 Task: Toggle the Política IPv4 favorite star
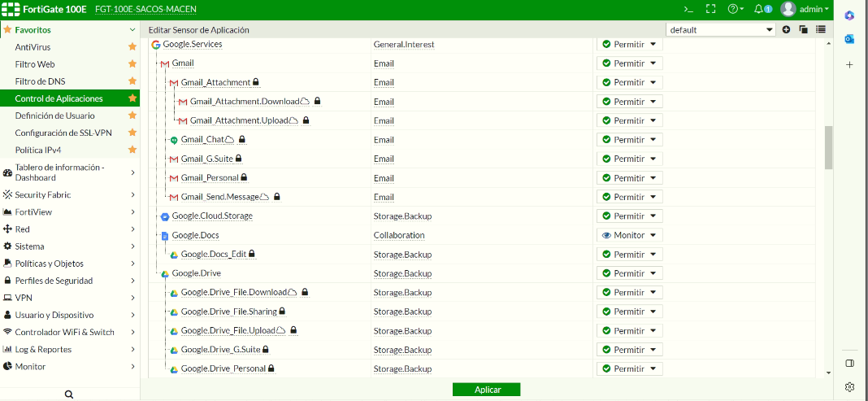tap(132, 150)
